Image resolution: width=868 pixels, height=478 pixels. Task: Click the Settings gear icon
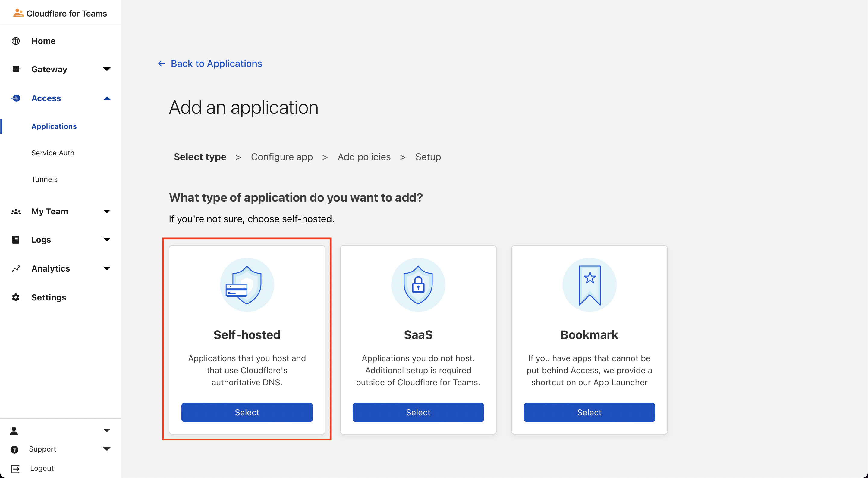pos(15,298)
